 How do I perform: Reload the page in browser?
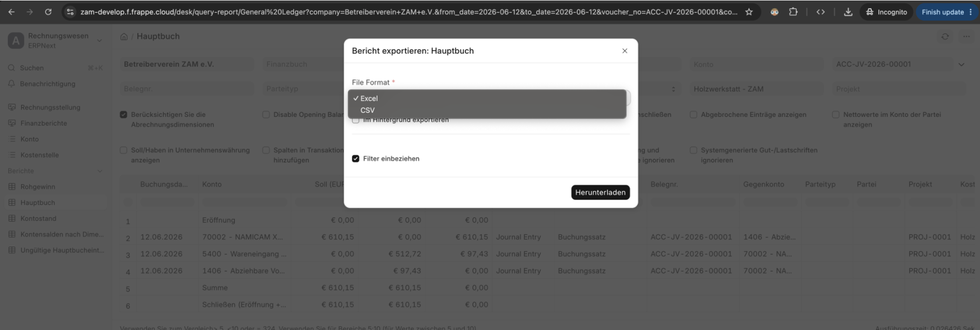[x=48, y=12]
